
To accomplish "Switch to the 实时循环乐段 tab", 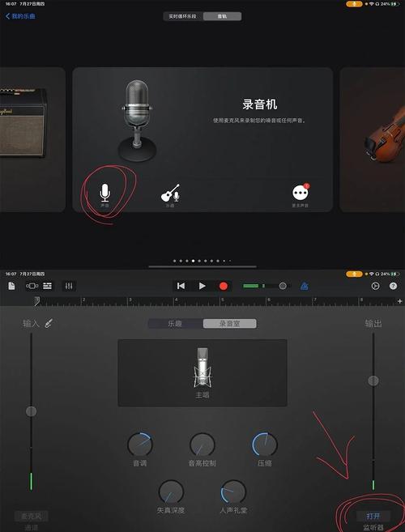I will [183, 16].
